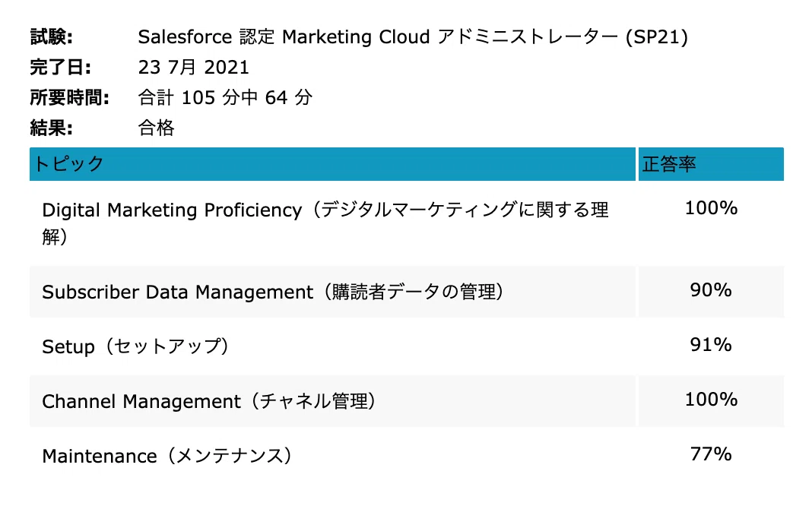Click the トピック column header

pyautogui.click(x=332, y=164)
